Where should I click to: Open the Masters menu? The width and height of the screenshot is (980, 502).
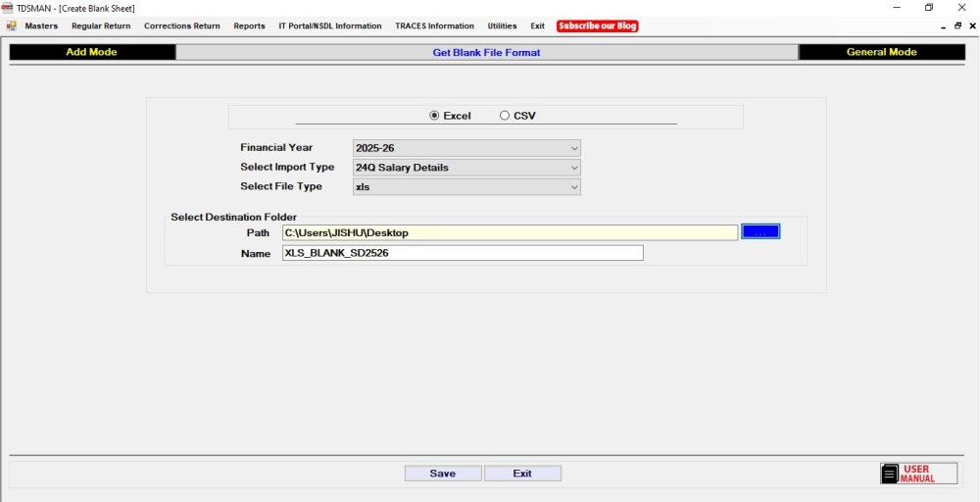tap(41, 26)
